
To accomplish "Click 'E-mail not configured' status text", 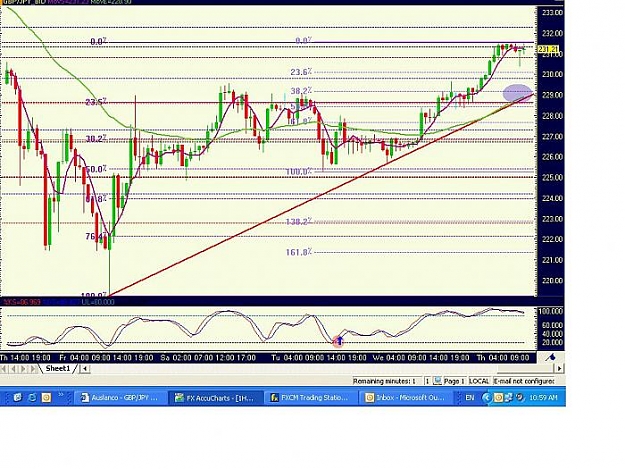I will click(524, 381).
